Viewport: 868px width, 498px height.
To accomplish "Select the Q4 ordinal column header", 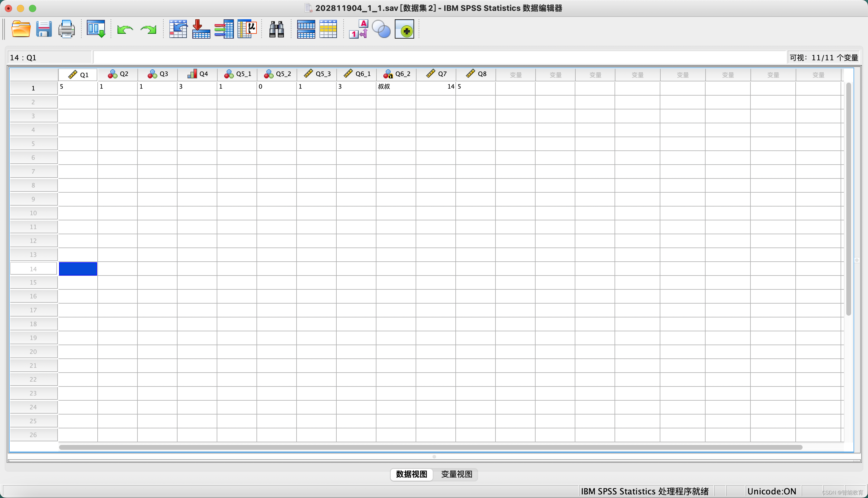I will tap(197, 74).
